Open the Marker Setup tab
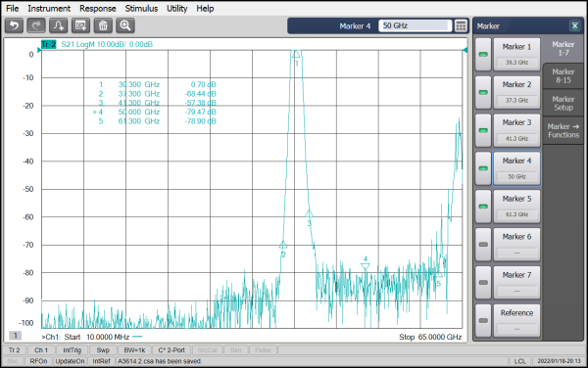The image size is (588, 368). 563,104
